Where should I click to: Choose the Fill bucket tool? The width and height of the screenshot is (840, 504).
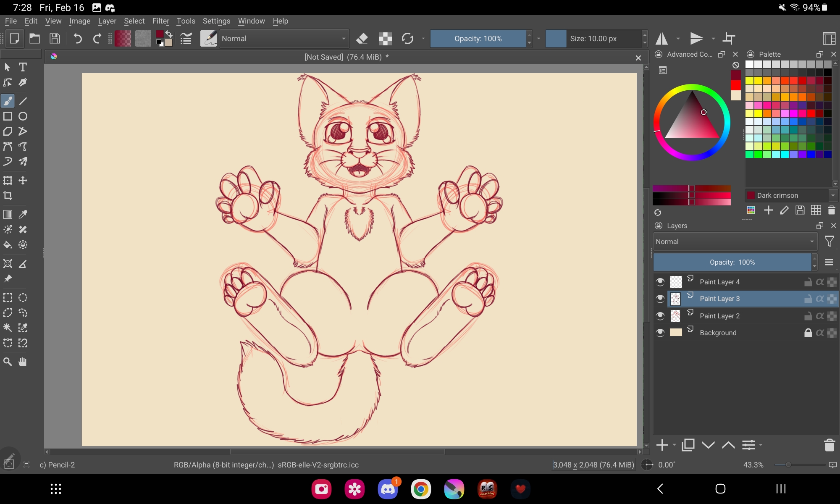pyautogui.click(x=8, y=245)
